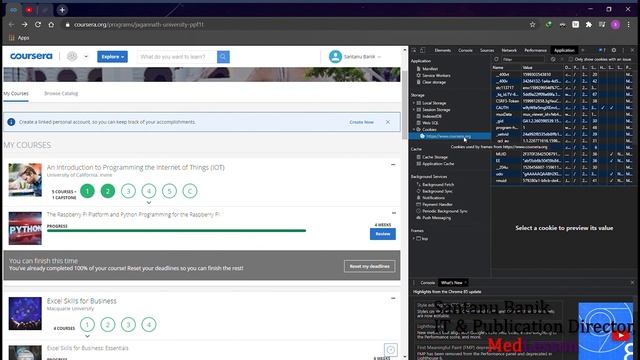Select Web SQL storage item

(x=430, y=123)
